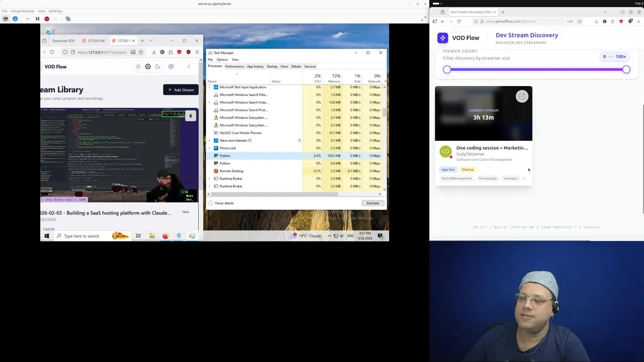
Task: Delete the stream via trash icon on thumbnail
Action: [x=190, y=116]
